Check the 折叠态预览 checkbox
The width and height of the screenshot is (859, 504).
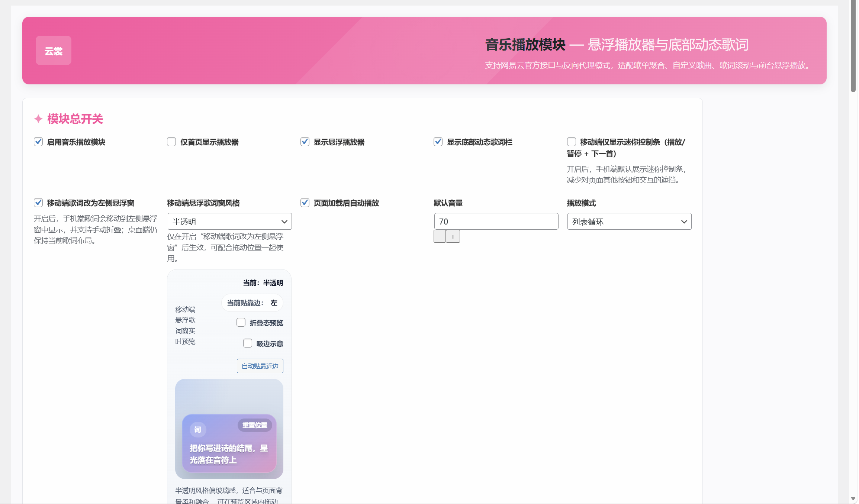coord(241,322)
